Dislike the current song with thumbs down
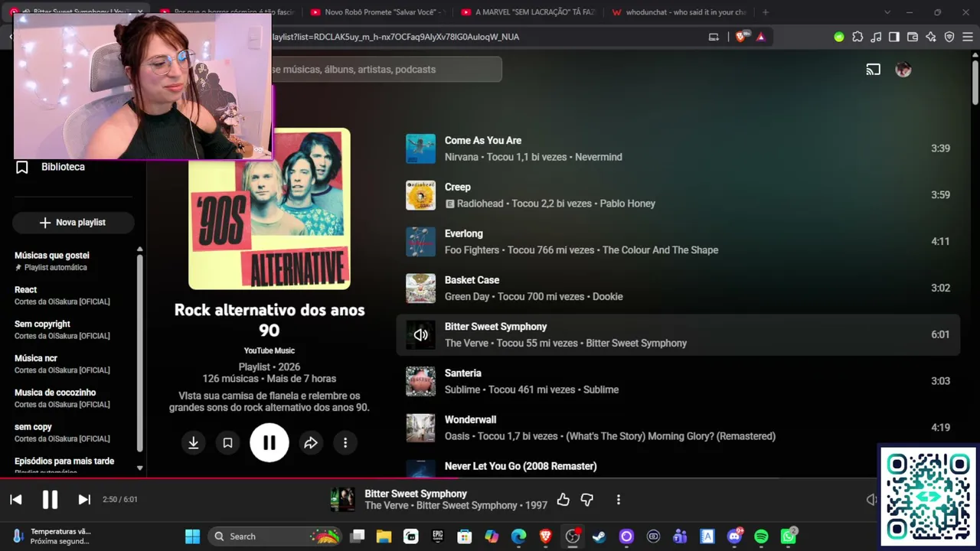The width and height of the screenshot is (980, 551). point(587,500)
